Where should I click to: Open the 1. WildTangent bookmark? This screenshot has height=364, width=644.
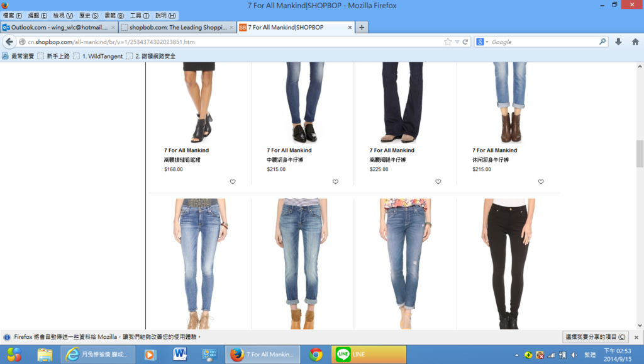pyautogui.click(x=98, y=56)
